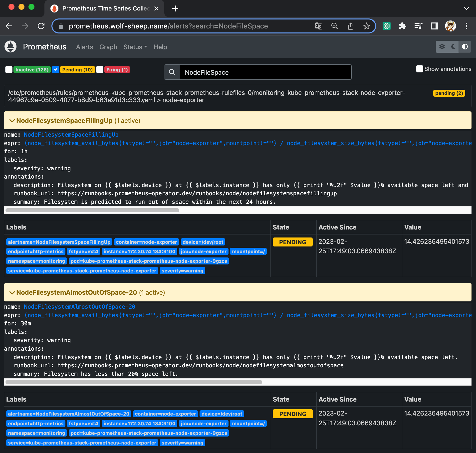Click the browser back arrow
476x453 pixels.
(x=9, y=26)
